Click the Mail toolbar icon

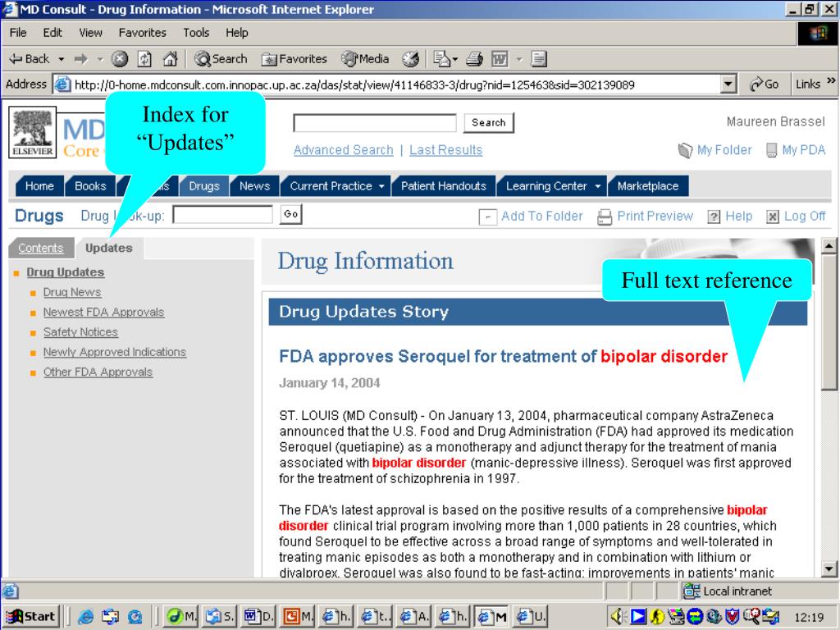[441, 59]
